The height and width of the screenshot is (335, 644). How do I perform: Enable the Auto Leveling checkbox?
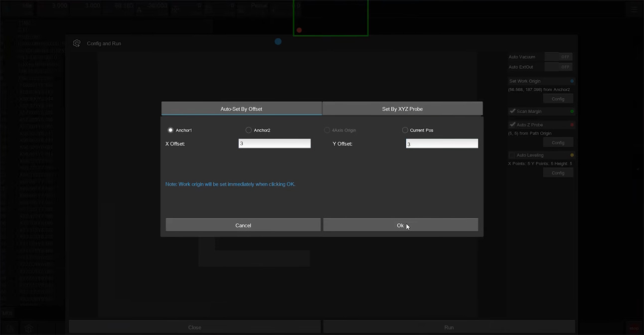tap(512, 155)
